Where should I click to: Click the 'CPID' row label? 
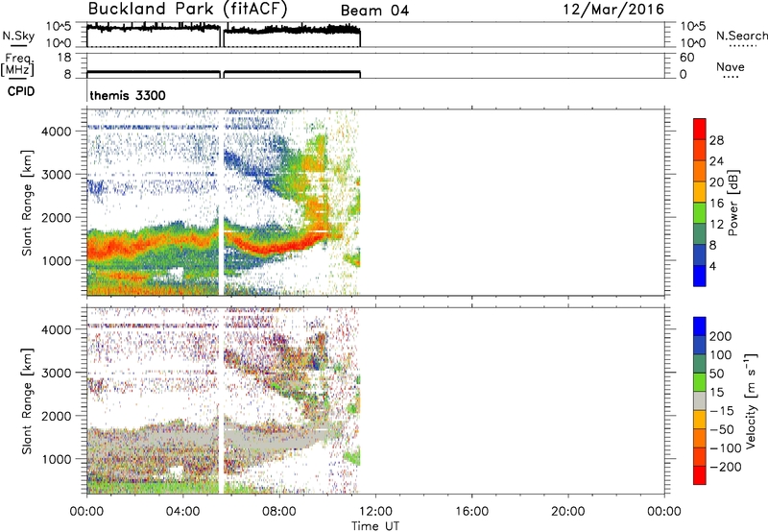click(x=21, y=91)
